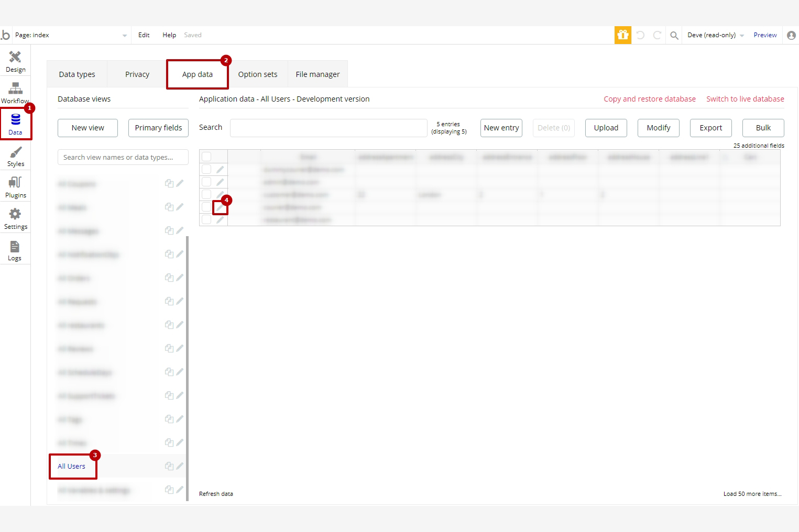Open the Styles section

point(15,156)
